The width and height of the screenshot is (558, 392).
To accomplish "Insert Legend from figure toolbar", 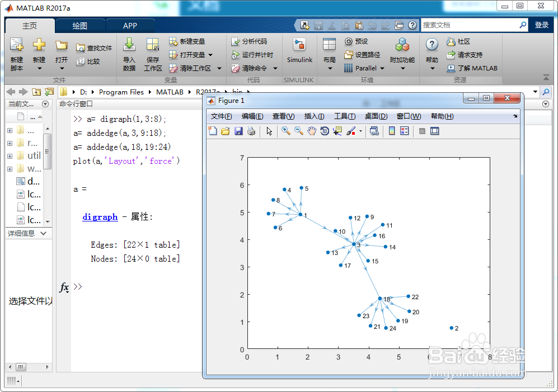I will (404, 131).
